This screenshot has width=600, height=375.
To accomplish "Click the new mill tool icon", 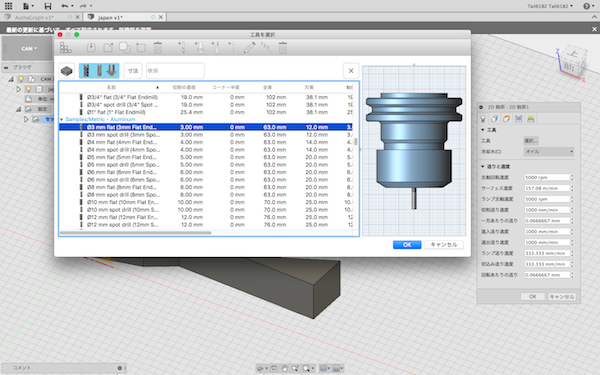I will [x=182, y=47].
